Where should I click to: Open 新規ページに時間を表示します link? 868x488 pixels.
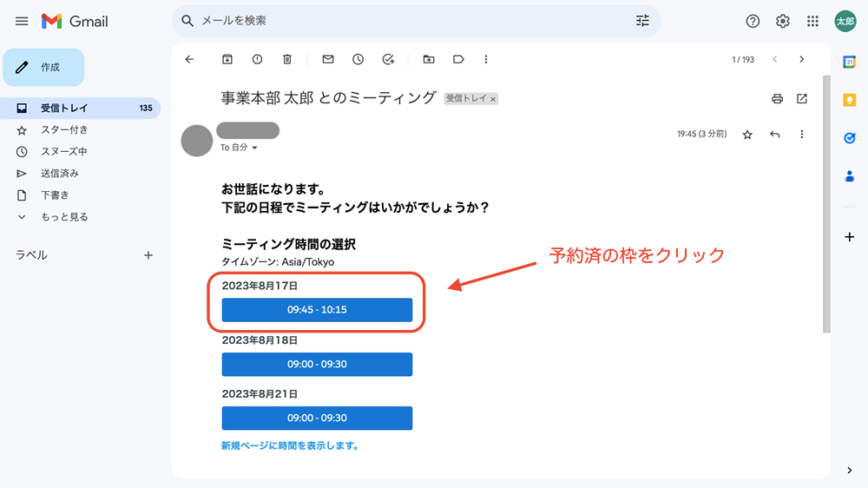click(x=290, y=446)
